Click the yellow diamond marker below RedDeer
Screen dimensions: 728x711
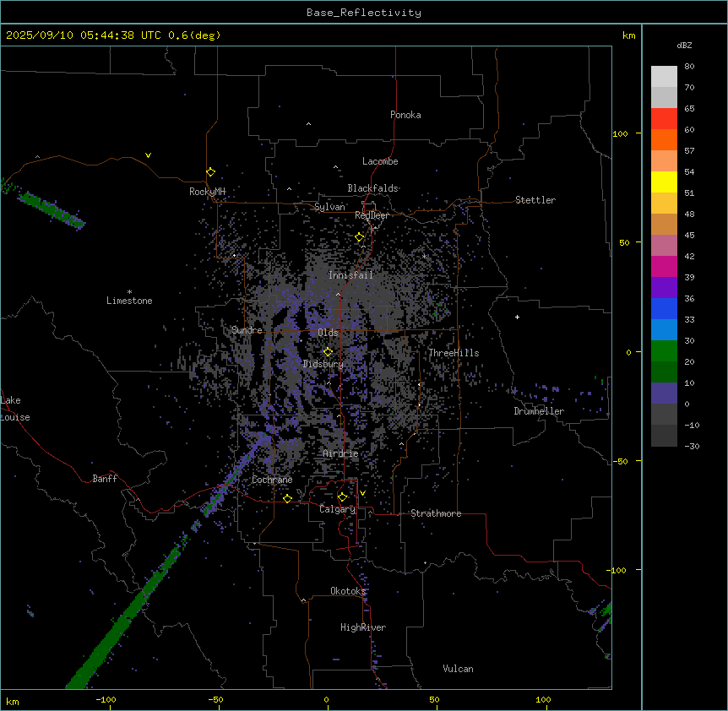click(x=359, y=237)
